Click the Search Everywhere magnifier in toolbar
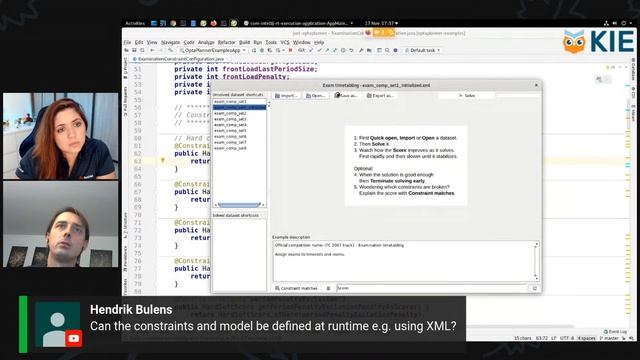Viewport: 640px width, 360px height. point(387,50)
